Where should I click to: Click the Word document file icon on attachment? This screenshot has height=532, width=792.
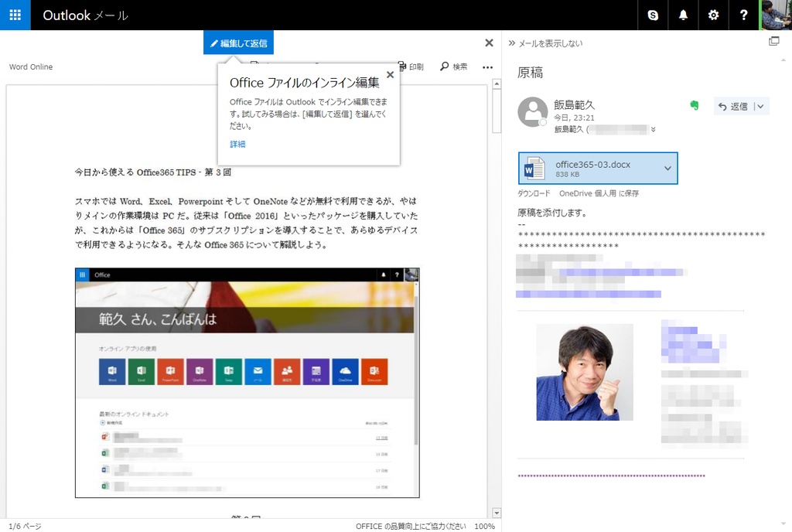(534, 168)
